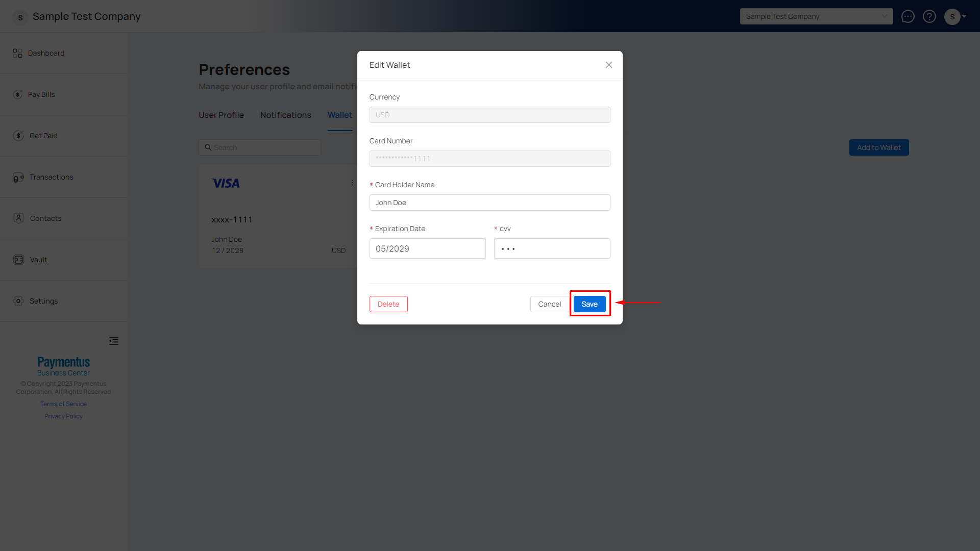The height and width of the screenshot is (551, 980).
Task: Open the Vault icon in sidebar
Action: (x=18, y=260)
